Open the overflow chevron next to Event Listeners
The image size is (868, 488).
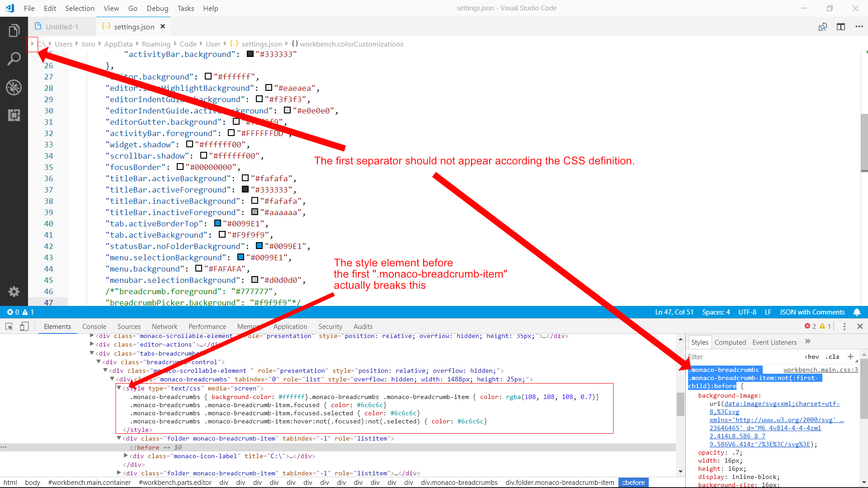pos(808,342)
